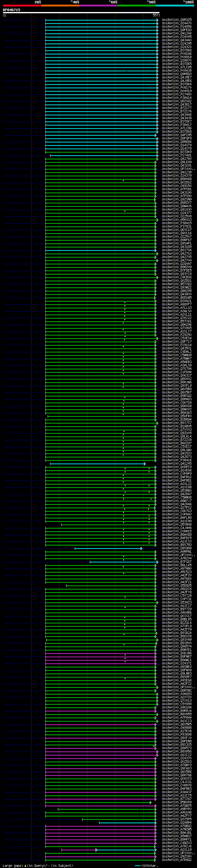This screenshot has height=868, width=197.
Task: Click the red 20% identity legend segment
Action: coord(22,6)
